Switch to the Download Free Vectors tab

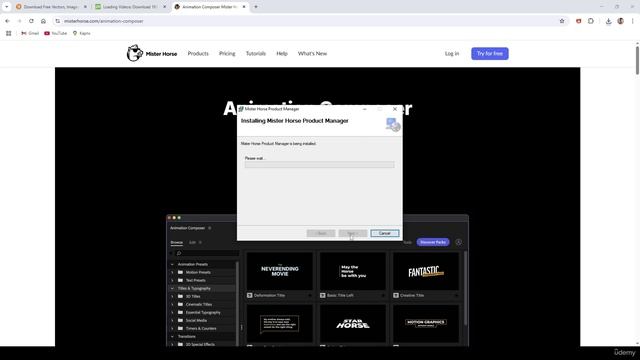[x=50, y=7]
